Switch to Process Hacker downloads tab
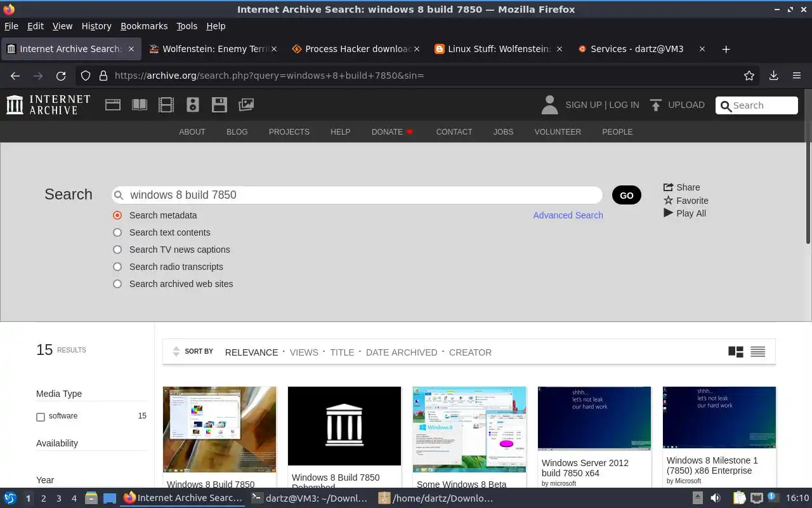Image resolution: width=812 pixels, height=508 pixels. coord(355,49)
